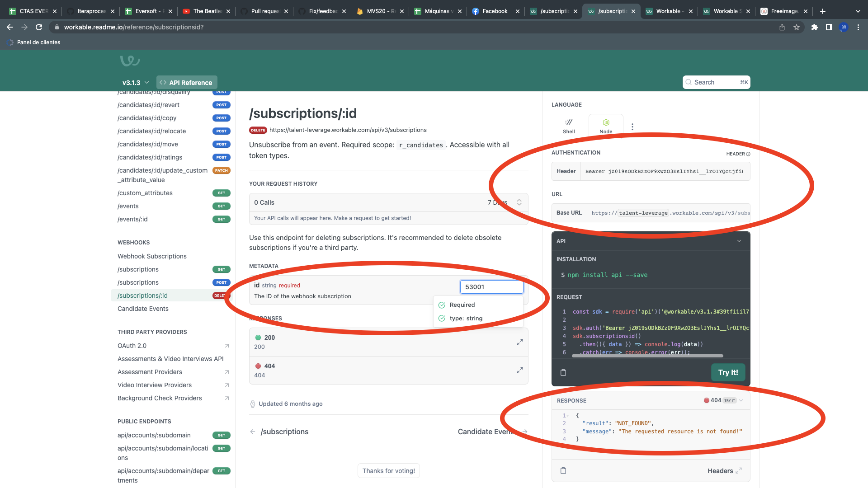Select the Node language icon
The width and height of the screenshot is (868, 488).
point(606,126)
